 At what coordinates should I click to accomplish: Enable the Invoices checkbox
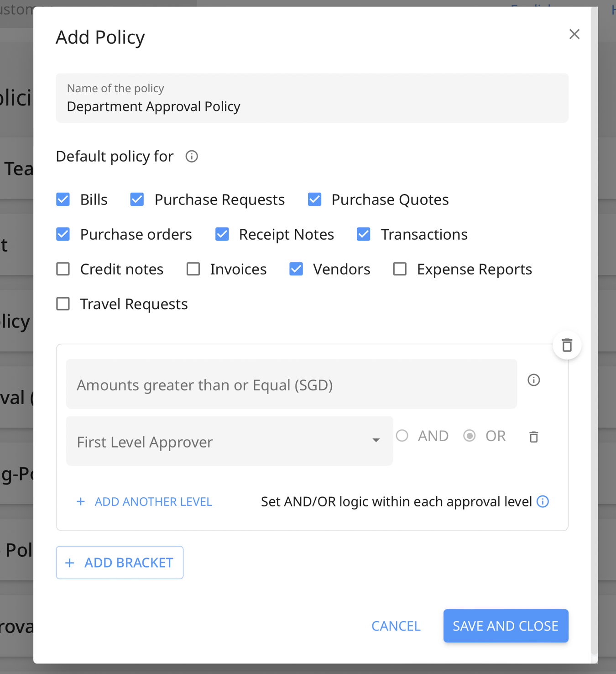[193, 269]
